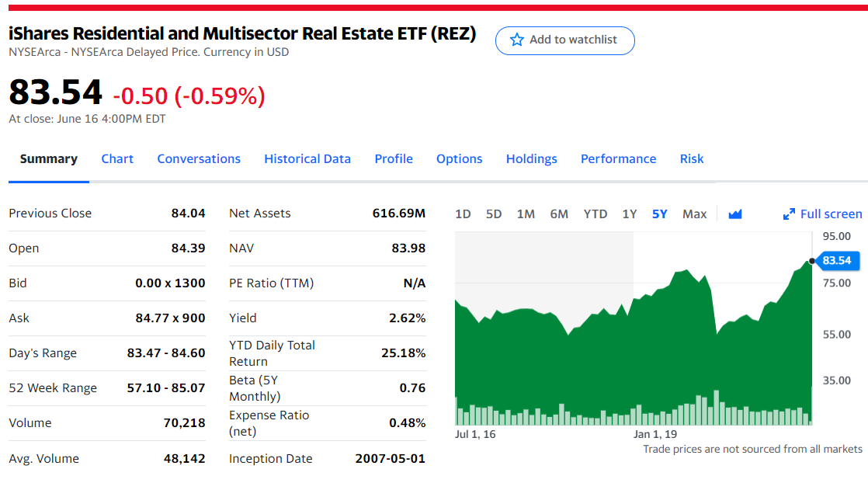Select the 5D chart range
The image size is (868, 483).
(494, 214)
